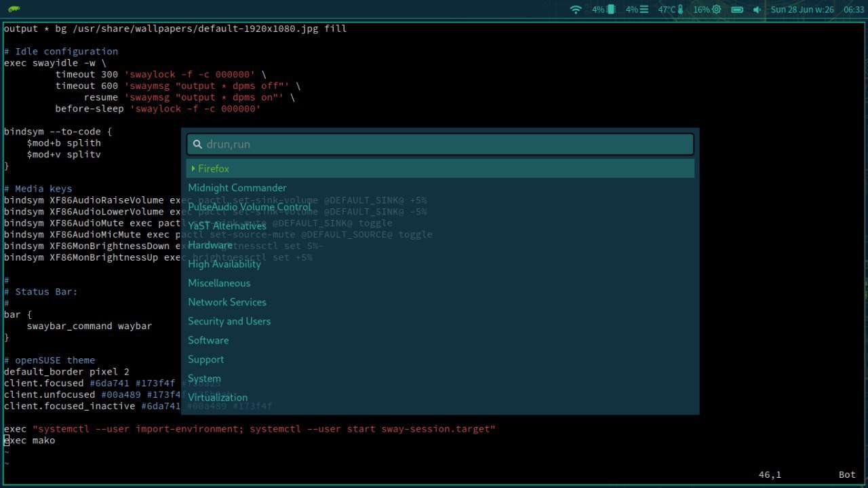The image size is (868, 488).
Task: Click the memory usage bars icon
Action: pos(644,10)
